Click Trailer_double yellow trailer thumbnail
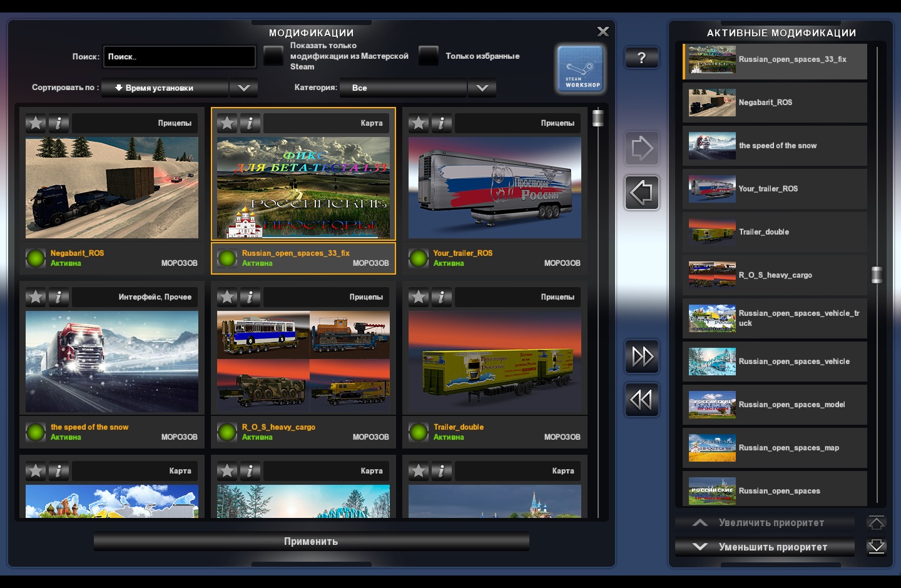 [495, 362]
